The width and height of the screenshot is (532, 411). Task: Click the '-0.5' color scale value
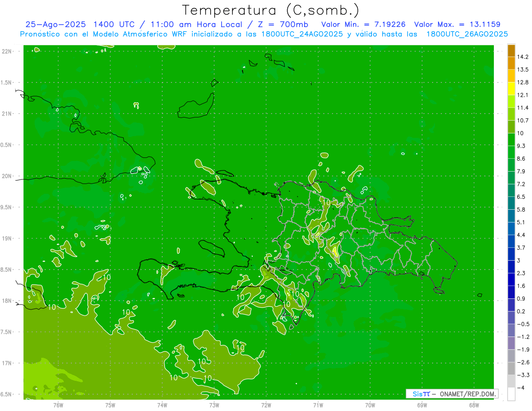point(523,324)
